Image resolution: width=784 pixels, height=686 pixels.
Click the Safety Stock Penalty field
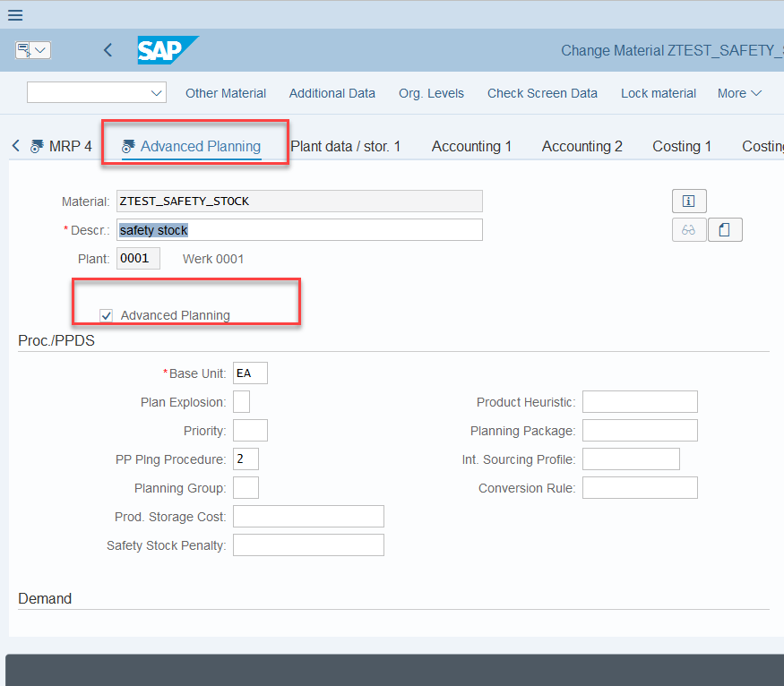pyautogui.click(x=308, y=545)
